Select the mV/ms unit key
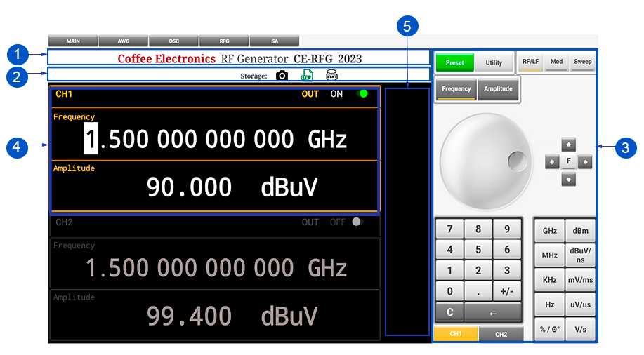Image resolution: width=644 pixels, height=355 pixels. 580,280
